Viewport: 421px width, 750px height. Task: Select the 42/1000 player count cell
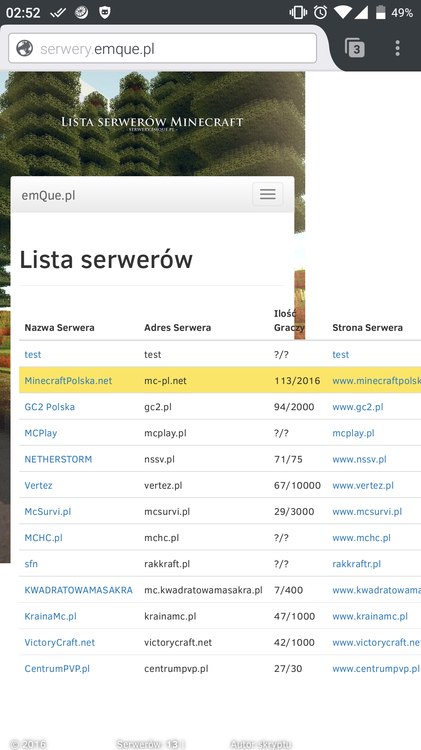pos(294,642)
